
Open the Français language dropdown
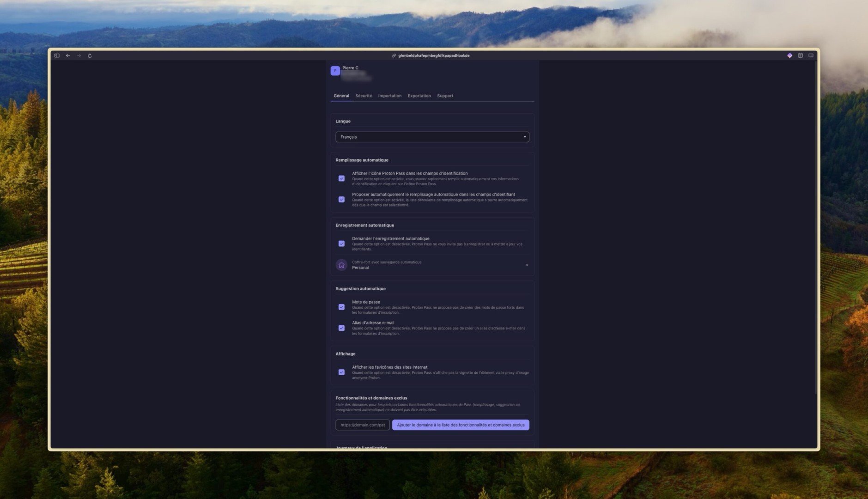click(x=432, y=137)
